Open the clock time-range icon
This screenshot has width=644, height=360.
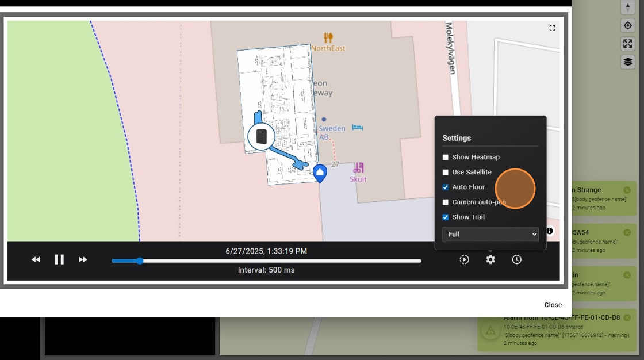coord(517,260)
